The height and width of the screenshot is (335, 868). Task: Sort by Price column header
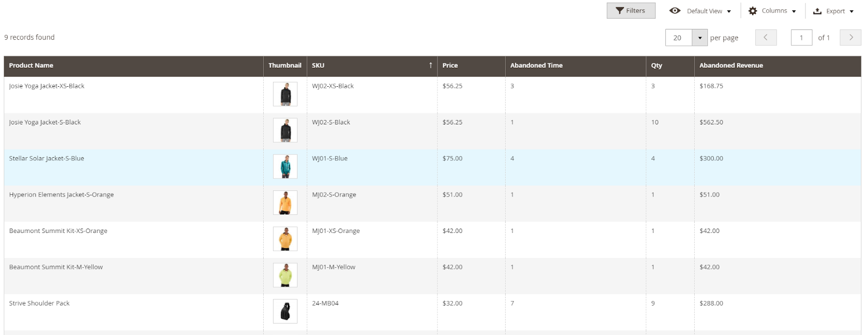tap(450, 65)
